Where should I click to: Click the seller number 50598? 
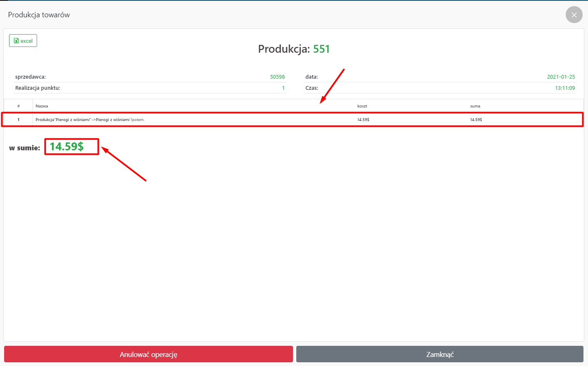coord(277,77)
